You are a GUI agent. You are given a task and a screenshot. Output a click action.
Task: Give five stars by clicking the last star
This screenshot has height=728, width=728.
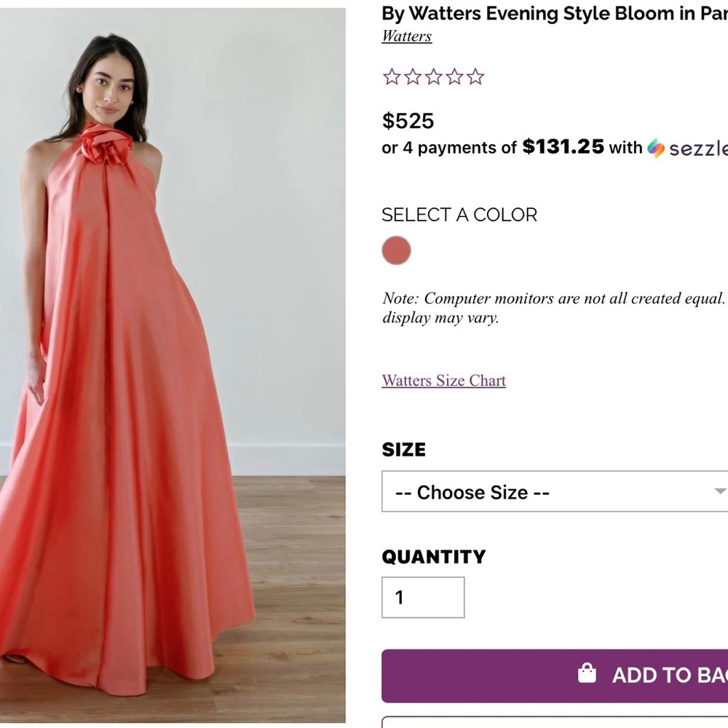click(x=475, y=76)
